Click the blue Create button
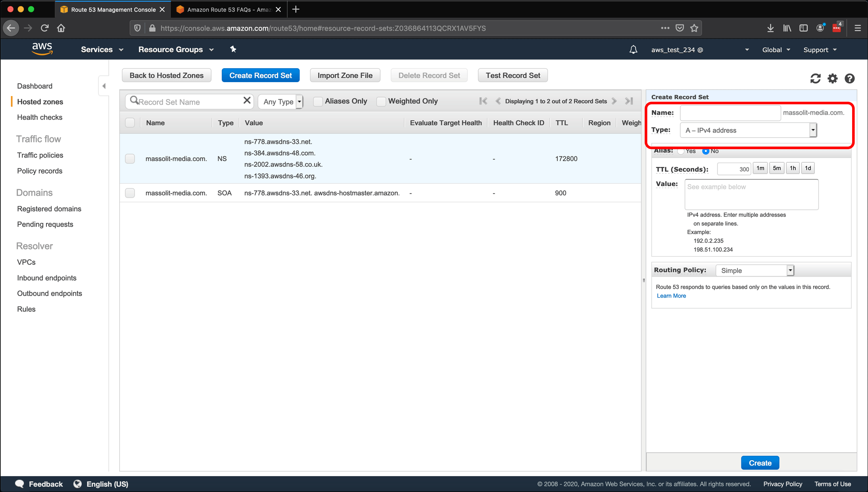The height and width of the screenshot is (492, 868). [x=760, y=463]
